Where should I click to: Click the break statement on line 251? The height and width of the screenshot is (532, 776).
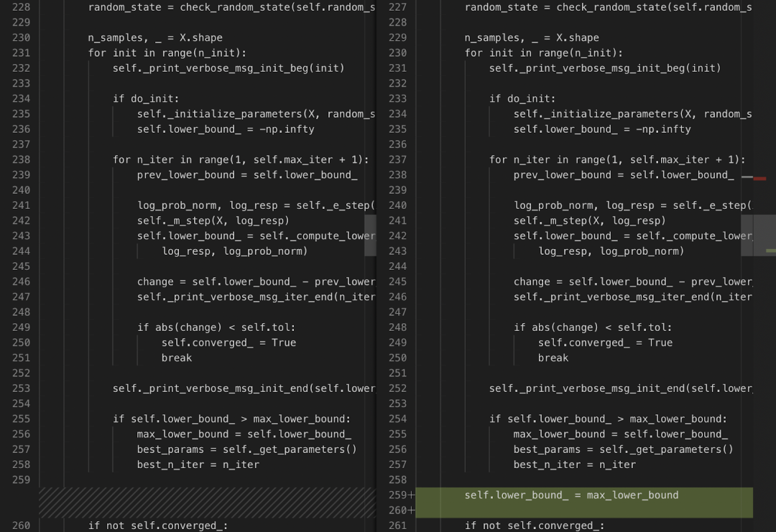coord(176,358)
